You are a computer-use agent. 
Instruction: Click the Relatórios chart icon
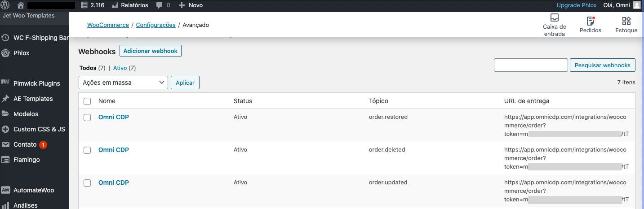115,5
